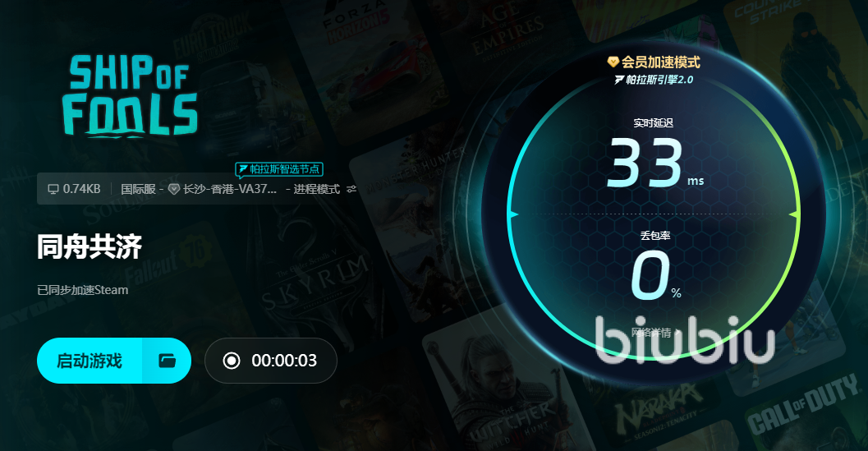This screenshot has width=868, height=451.
Task: Change the 国际服 server region
Action: pos(138,190)
